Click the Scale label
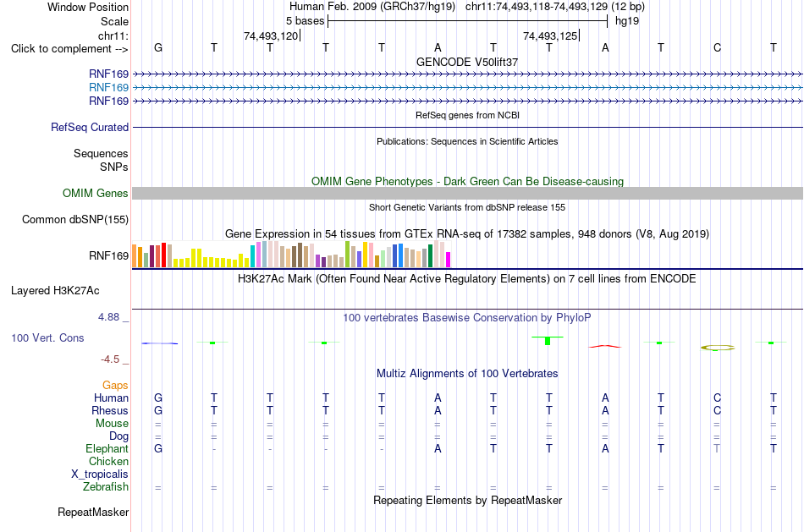804x532 pixels. [x=115, y=21]
